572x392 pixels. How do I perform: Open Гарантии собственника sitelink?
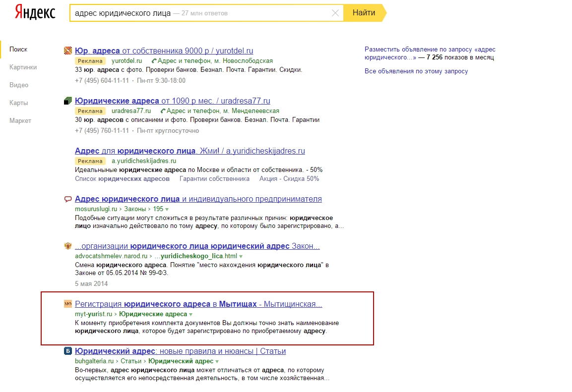coord(214,179)
